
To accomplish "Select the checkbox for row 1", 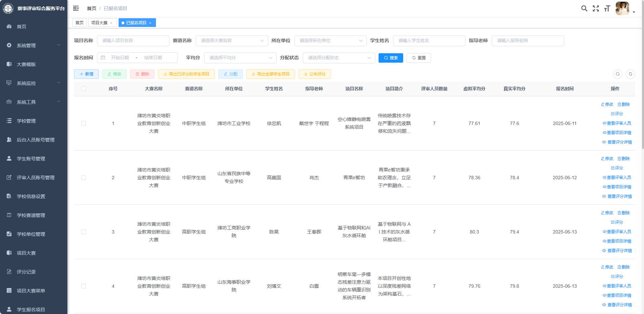I will (x=84, y=123).
